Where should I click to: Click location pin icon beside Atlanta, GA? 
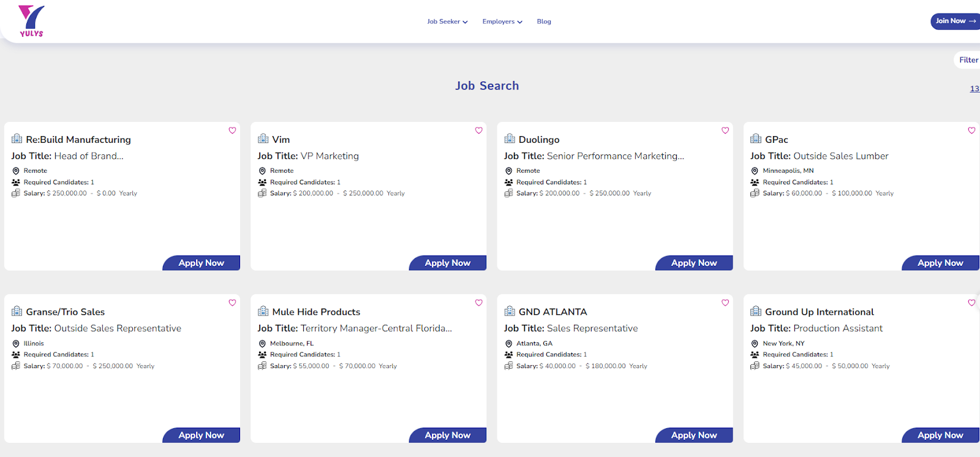(x=508, y=344)
